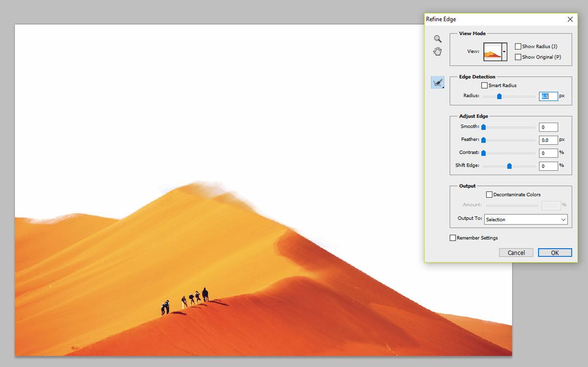
Task: Open the Output To dropdown
Action: coord(564,219)
